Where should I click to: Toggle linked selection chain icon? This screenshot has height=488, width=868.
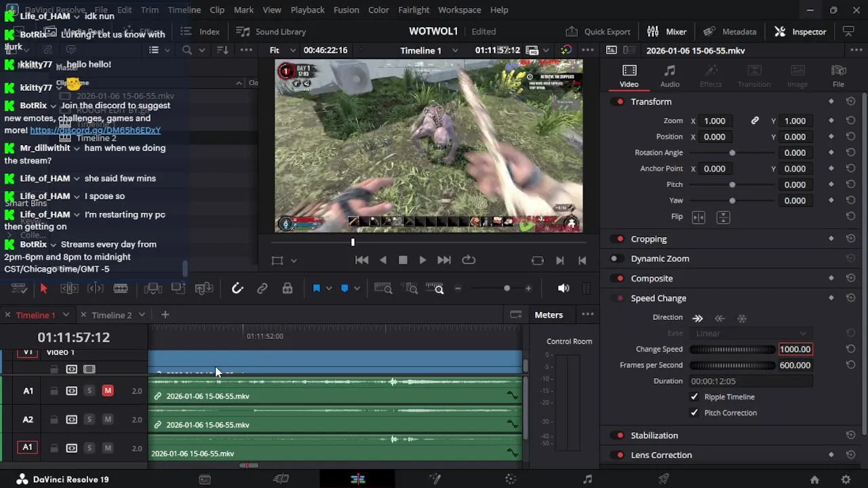[262, 289]
